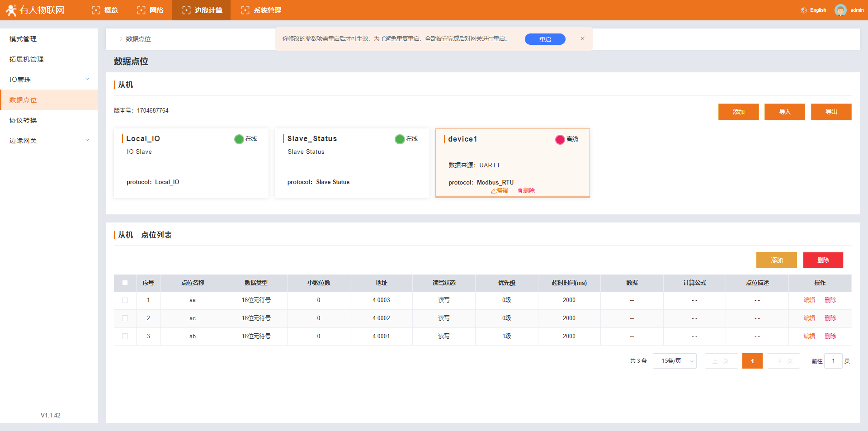Click the green online indicator of Local_IO
868x431 pixels.
(x=239, y=139)
